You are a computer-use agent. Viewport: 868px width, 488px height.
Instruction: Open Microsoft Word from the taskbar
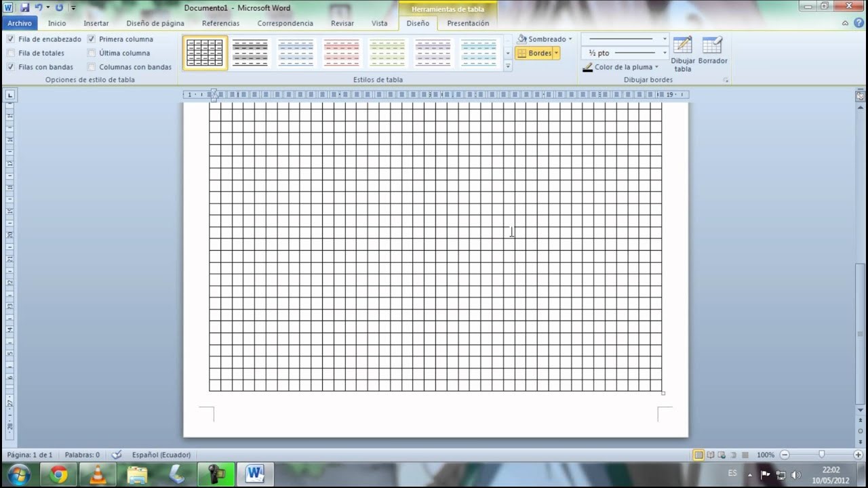pos(254,473)
